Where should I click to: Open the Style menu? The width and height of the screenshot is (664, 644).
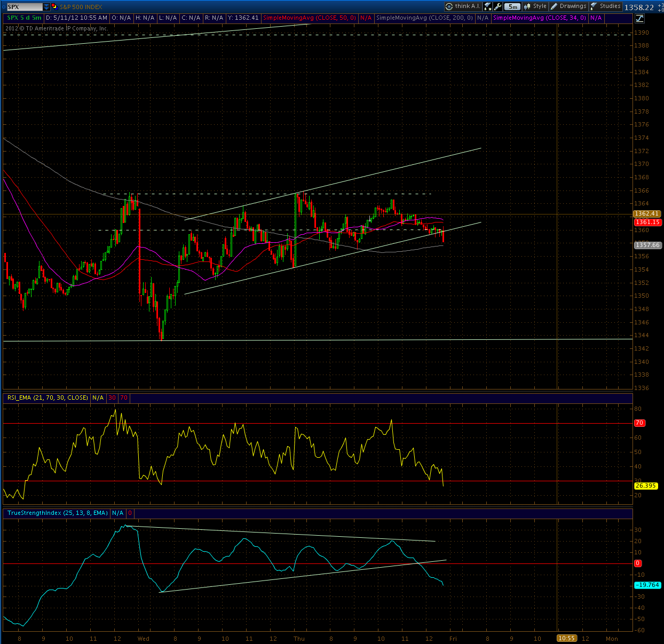(x=535, y=6)
